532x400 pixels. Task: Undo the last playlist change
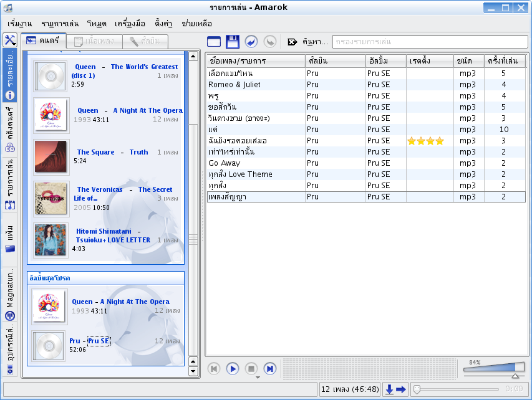251,42
